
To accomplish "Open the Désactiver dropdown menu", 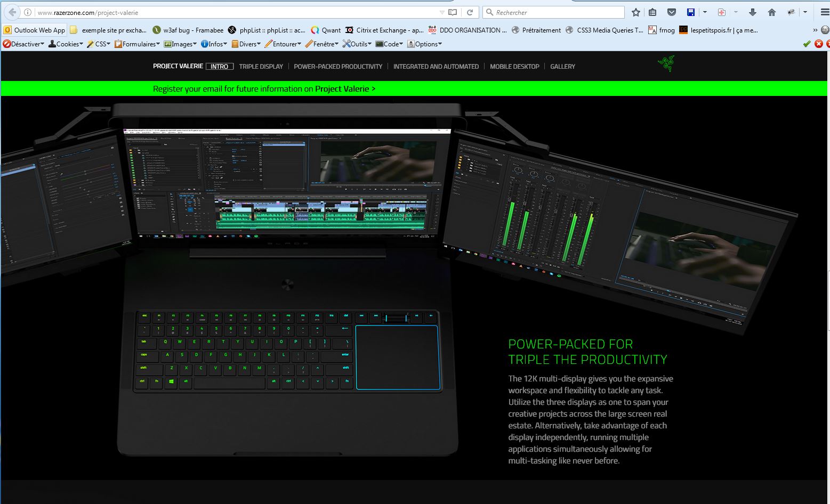I will pyautogui.click(x=24, y=44).
